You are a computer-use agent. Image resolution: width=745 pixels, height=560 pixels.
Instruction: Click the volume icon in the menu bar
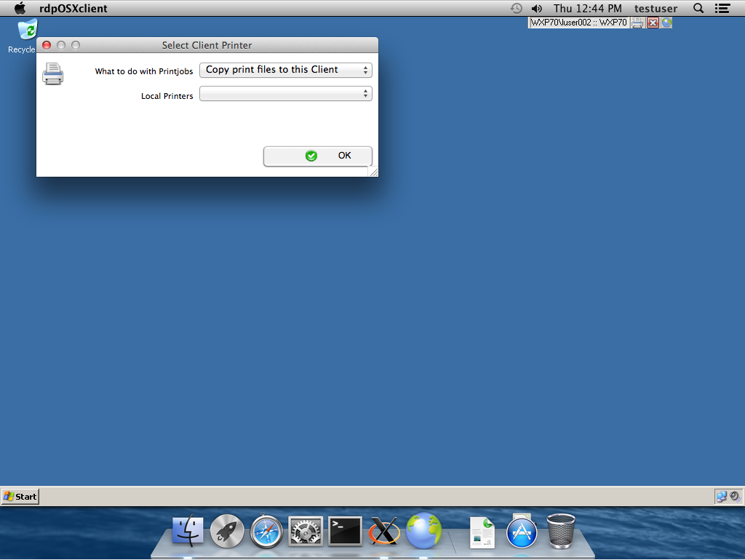[537, 8]
